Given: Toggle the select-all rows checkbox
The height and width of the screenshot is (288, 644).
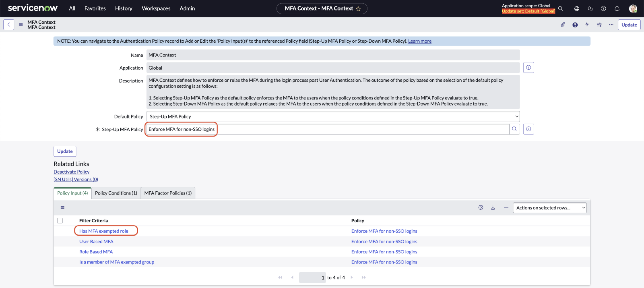Looking at the screenshot, I should pyautogui.click(x=60, y=221).
